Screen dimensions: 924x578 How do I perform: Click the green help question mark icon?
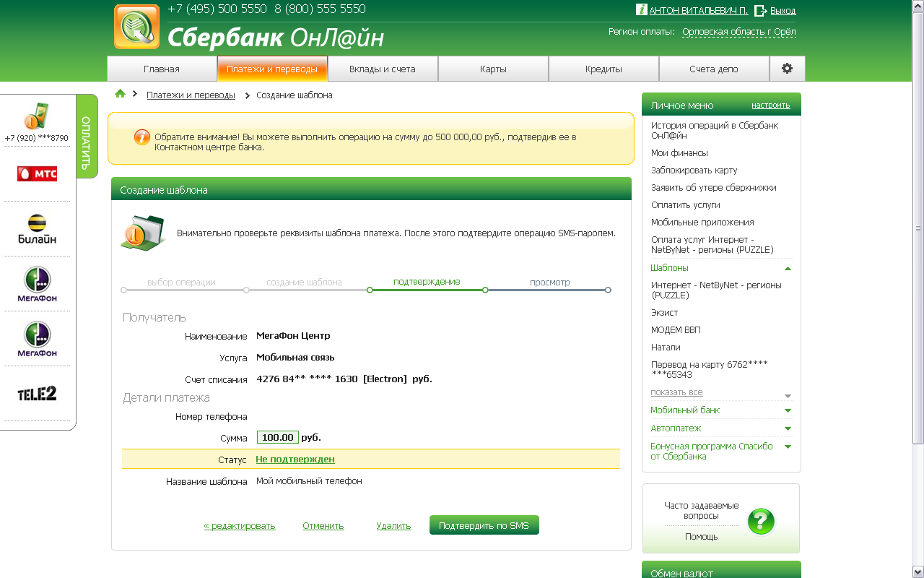pyautogui.click(x=761, y=521)
